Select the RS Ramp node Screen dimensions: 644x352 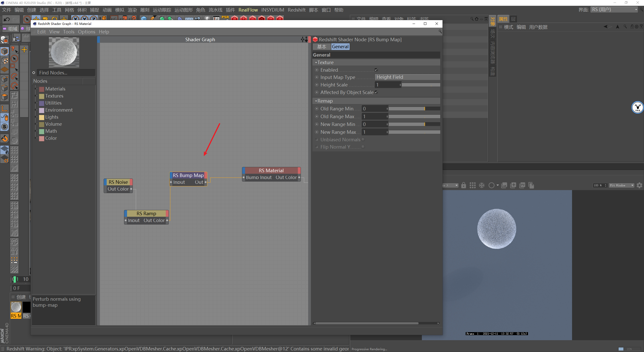tap(146, 213)
